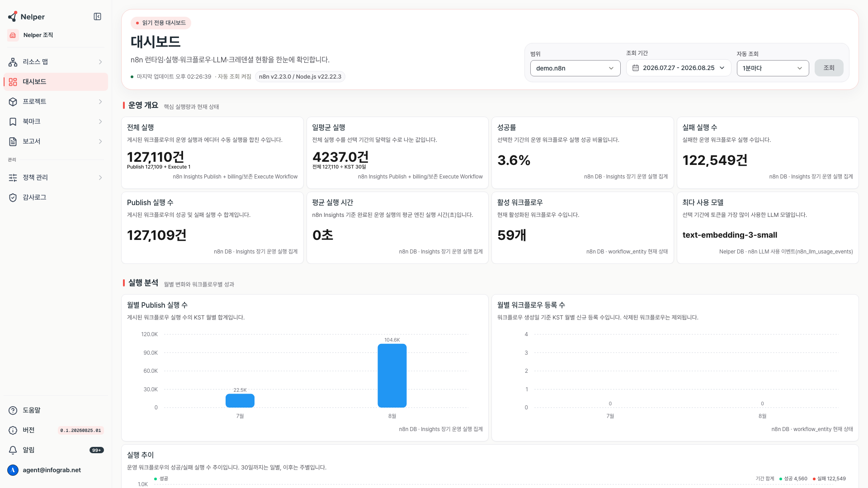Open 리소스 맵 in the sidebar
The width and height of the screenshot is (868, 488).
(x=56, y=62)
